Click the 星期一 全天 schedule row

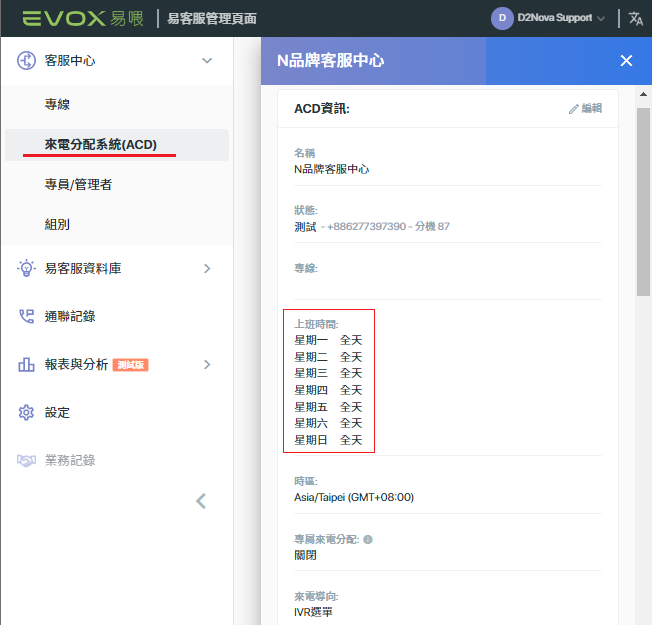328,340
